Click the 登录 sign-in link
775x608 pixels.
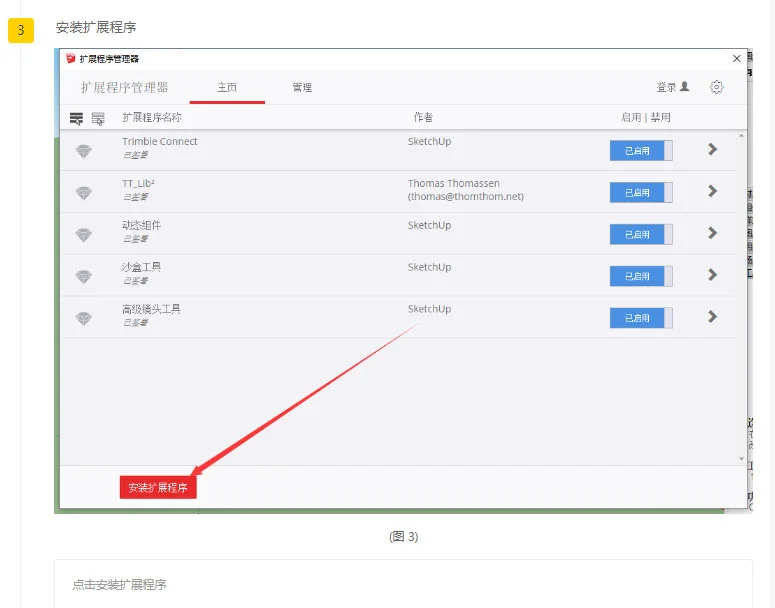pos(666,87)
